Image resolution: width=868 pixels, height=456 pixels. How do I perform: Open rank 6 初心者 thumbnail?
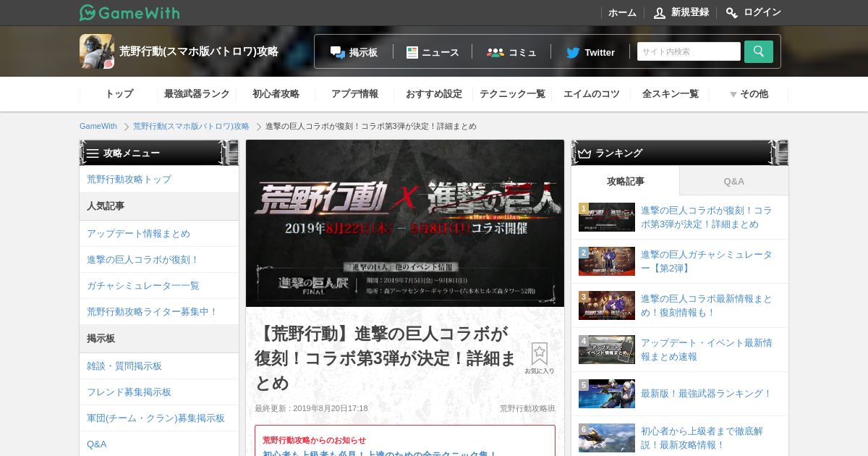[607, 438]
